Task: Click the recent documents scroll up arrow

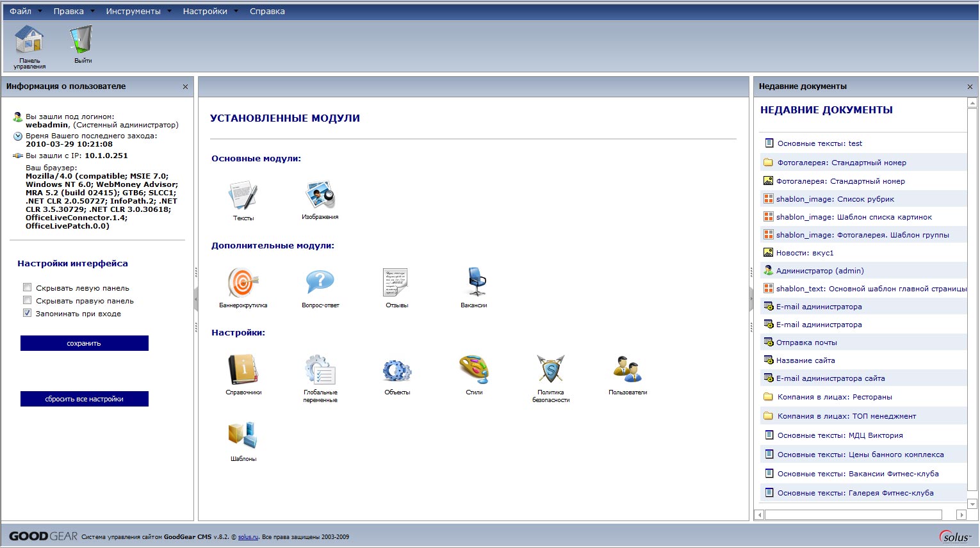Action: pyautogui.click(x=972, y=102)
